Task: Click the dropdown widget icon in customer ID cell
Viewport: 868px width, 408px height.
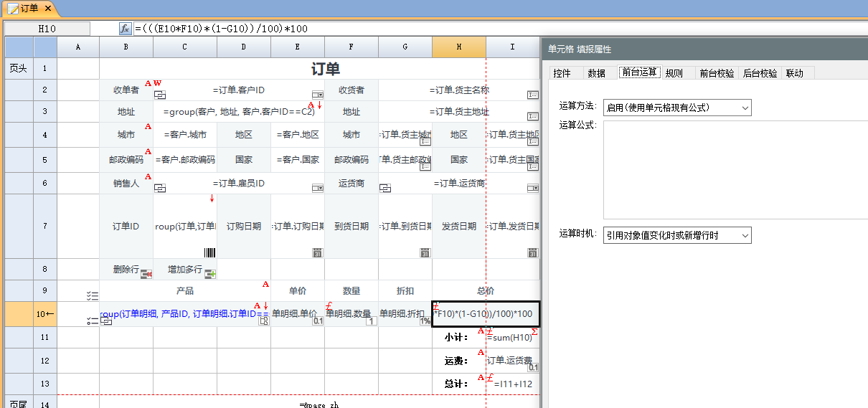Action: click(x=317, y=95)
